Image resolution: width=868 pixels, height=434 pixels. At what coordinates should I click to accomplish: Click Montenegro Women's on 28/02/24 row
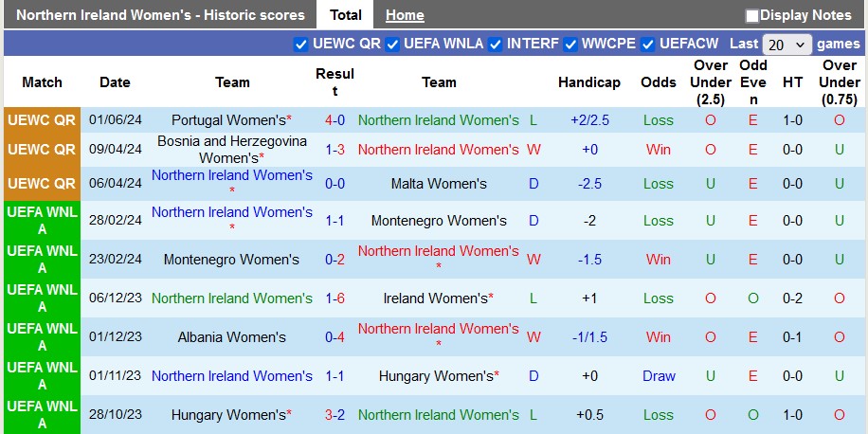(439, 221)
